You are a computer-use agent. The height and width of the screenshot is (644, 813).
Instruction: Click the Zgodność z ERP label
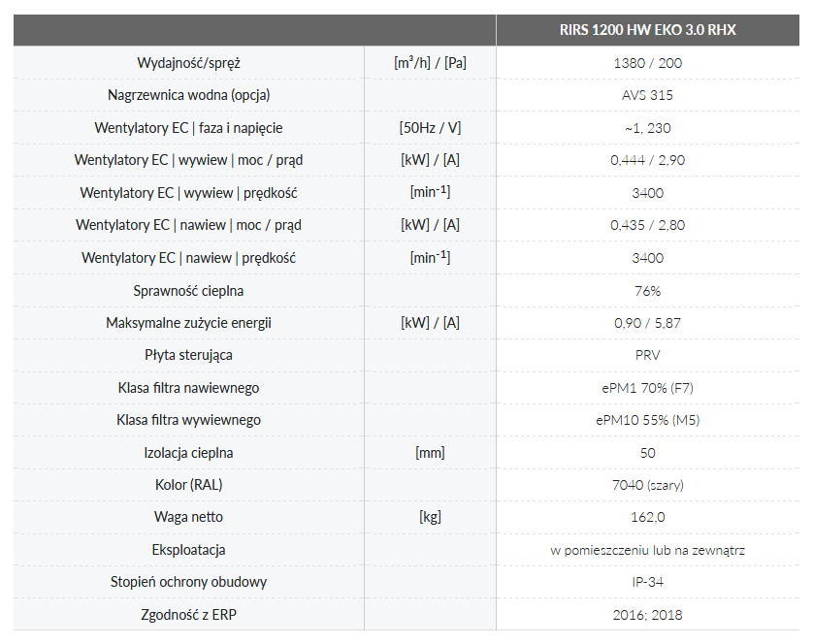point(188,615)
